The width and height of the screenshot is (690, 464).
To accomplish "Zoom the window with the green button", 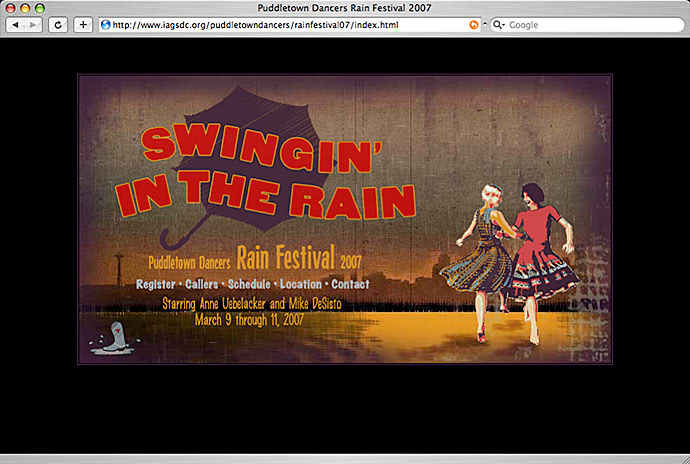I will [x=40, y=8].
